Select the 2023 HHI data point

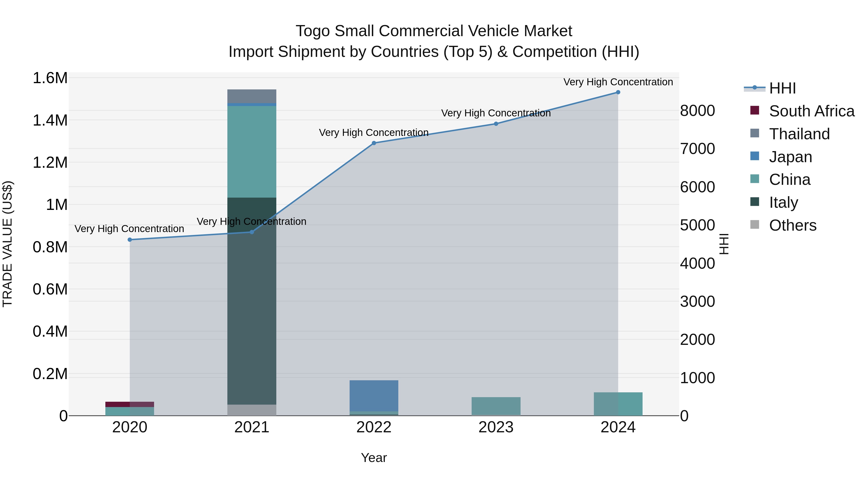[x=496, y=124]
